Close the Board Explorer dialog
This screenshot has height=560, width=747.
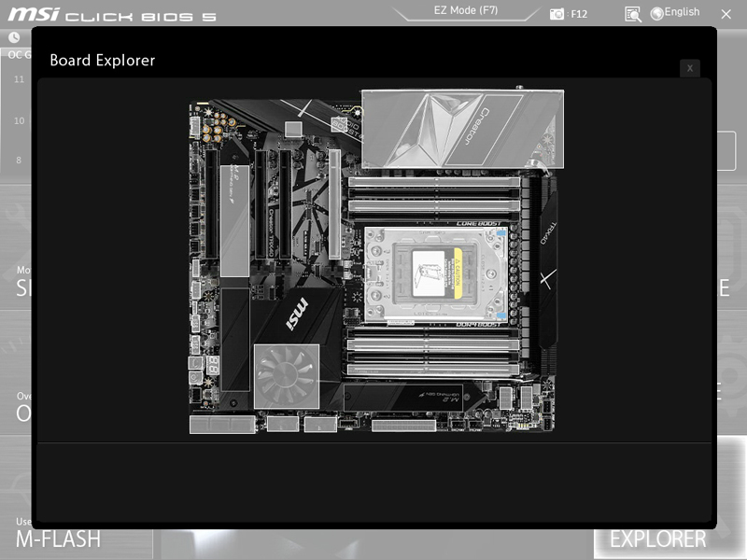point(689,68)
